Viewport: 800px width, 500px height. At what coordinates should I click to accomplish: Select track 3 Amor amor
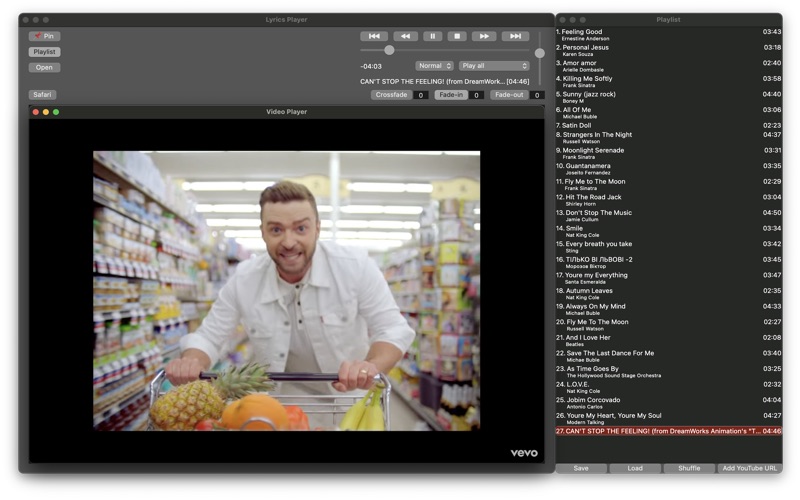(668, 66)
